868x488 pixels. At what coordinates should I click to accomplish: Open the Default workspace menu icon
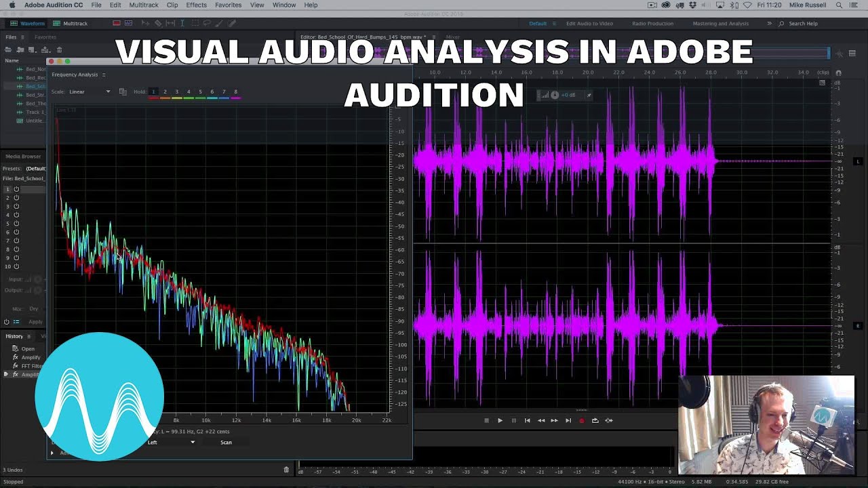point(554,23)
